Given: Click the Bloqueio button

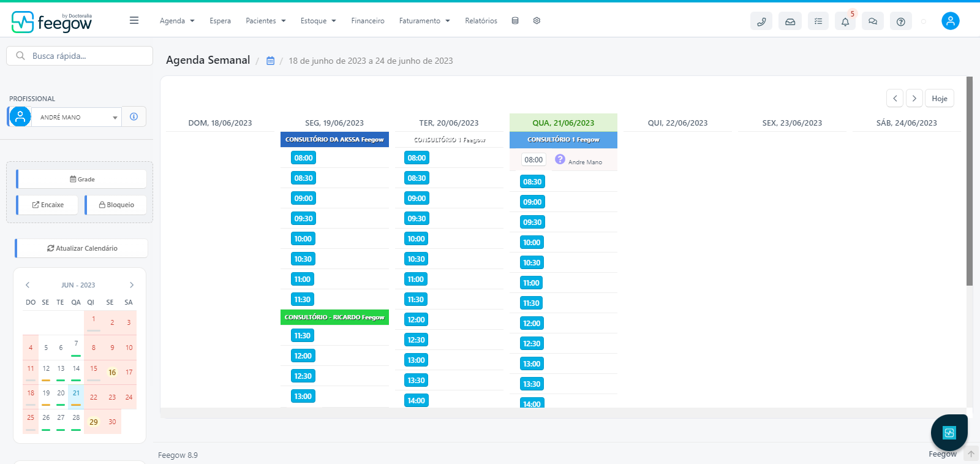Looking at the screenshot, I should (116, 205).
